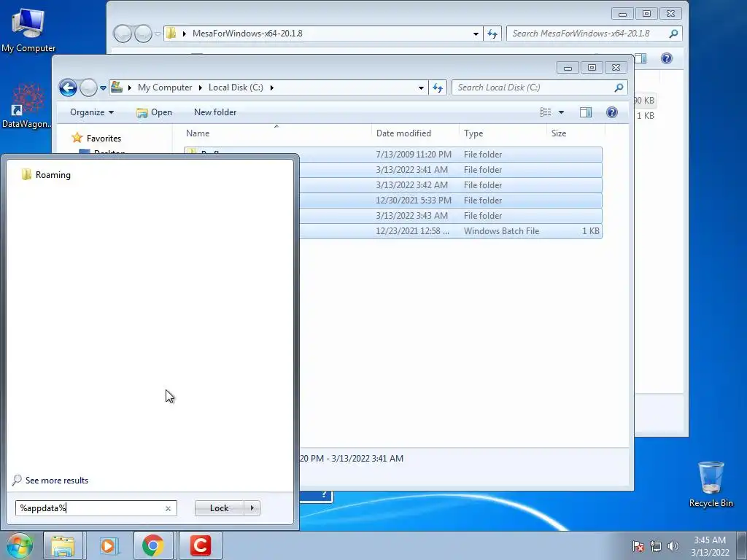747x560 pixels.
Task: Sort by the Name column header
Action: click(276, 133)
